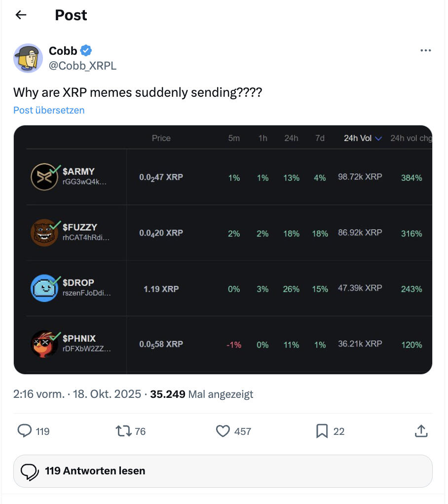Click the post timestamp 2:16 vorm.
The image size is (448, 504).
[x=39, y=394]
